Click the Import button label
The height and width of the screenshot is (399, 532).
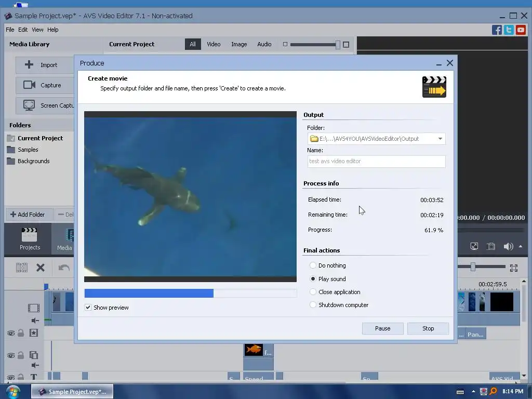(49, 65)
